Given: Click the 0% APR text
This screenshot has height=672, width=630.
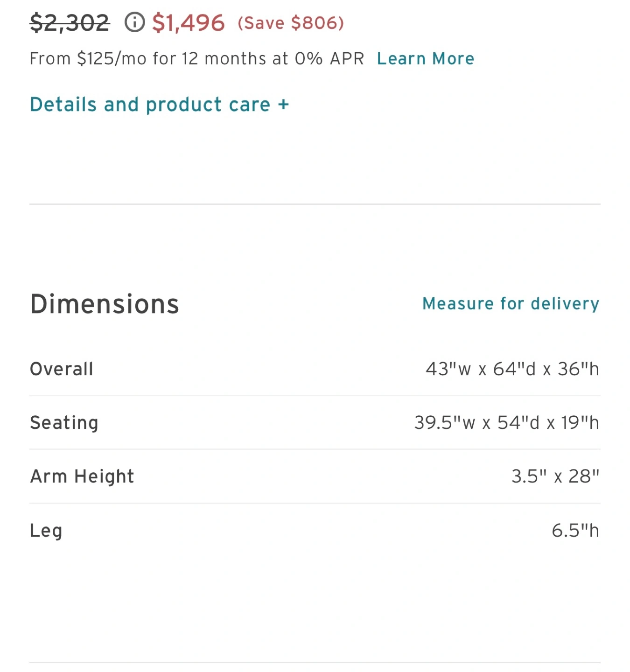Looking at the screenshot, I should click(x=329, y=59).
